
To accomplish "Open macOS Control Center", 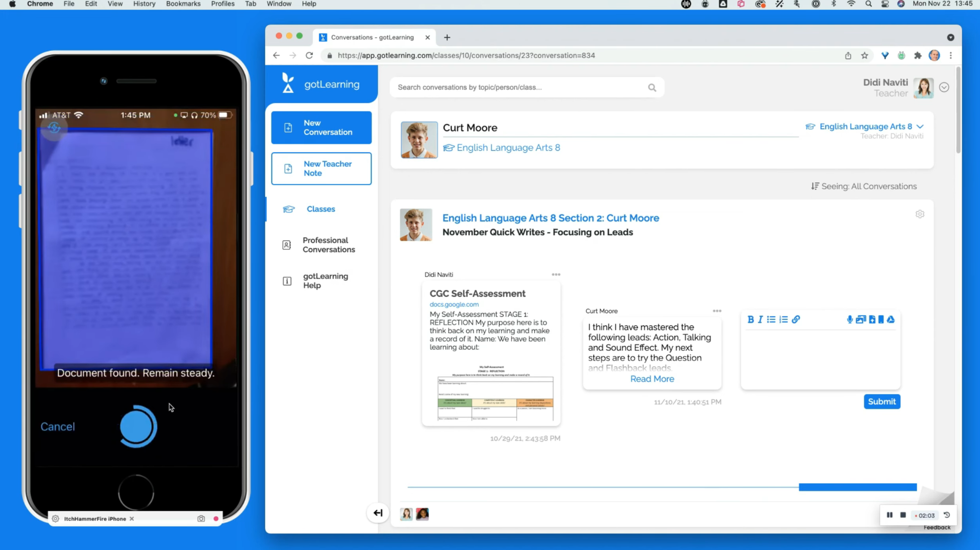I will click(885, 4).
